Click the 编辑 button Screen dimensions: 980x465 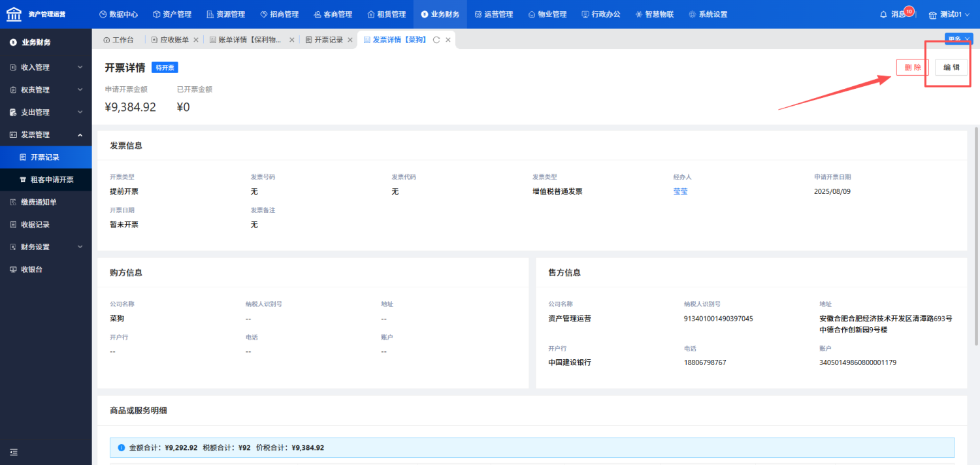coord(951,67)
